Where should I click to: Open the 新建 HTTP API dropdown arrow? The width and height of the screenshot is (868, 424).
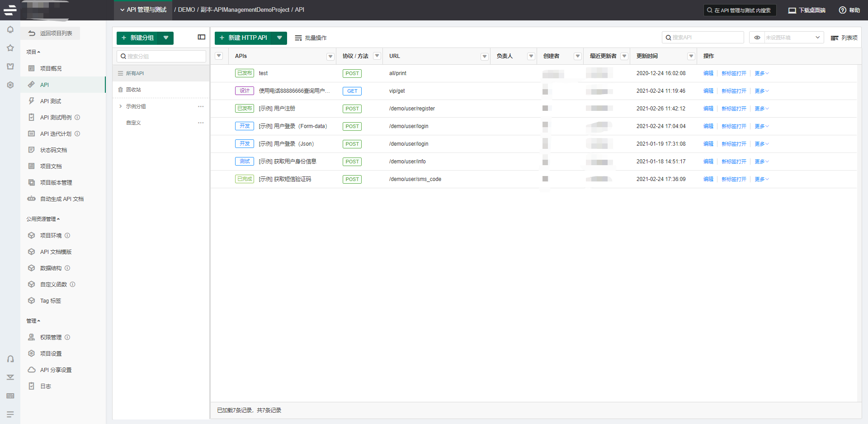pyautogui.click(x=280, y=38)
